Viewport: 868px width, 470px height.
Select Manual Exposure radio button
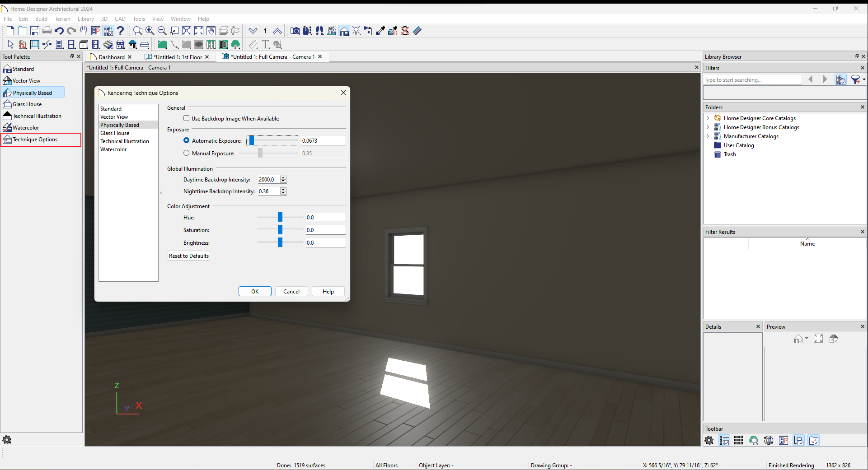tap(186, 153)
